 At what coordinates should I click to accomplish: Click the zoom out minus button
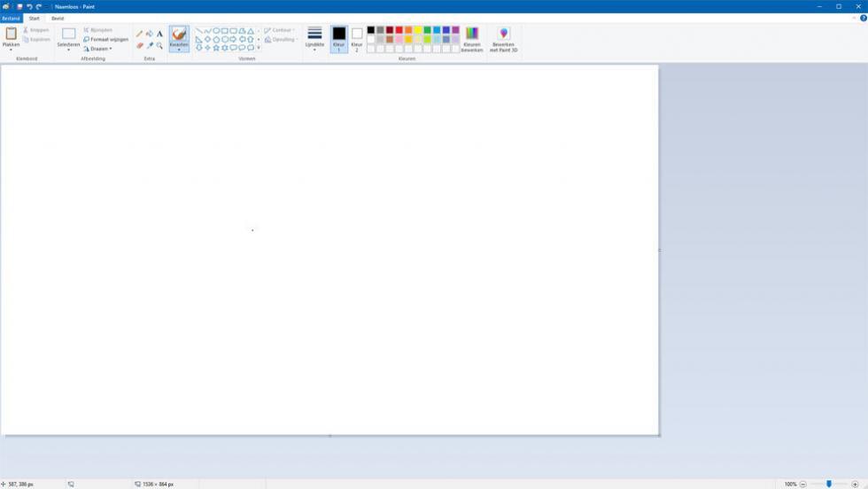(802, 484)
